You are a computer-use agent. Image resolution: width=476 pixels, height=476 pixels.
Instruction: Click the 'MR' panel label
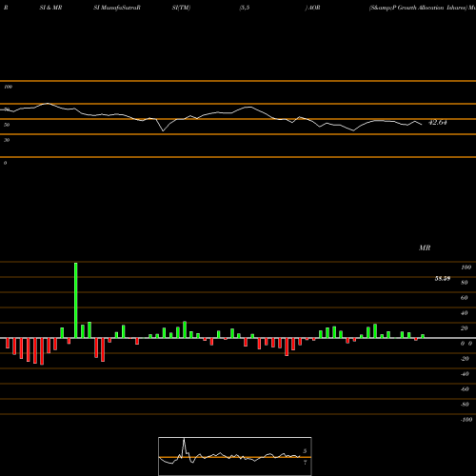tap(425, 248)
